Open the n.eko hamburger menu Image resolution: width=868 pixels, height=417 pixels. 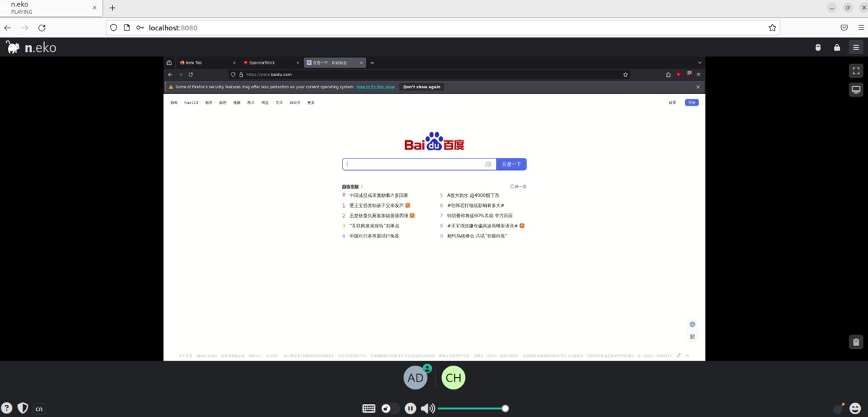[x=856, y=46]
